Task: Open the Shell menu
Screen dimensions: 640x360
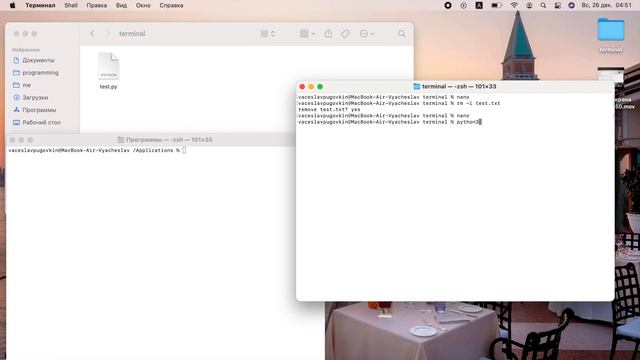Action: click(x=71, y=5)
